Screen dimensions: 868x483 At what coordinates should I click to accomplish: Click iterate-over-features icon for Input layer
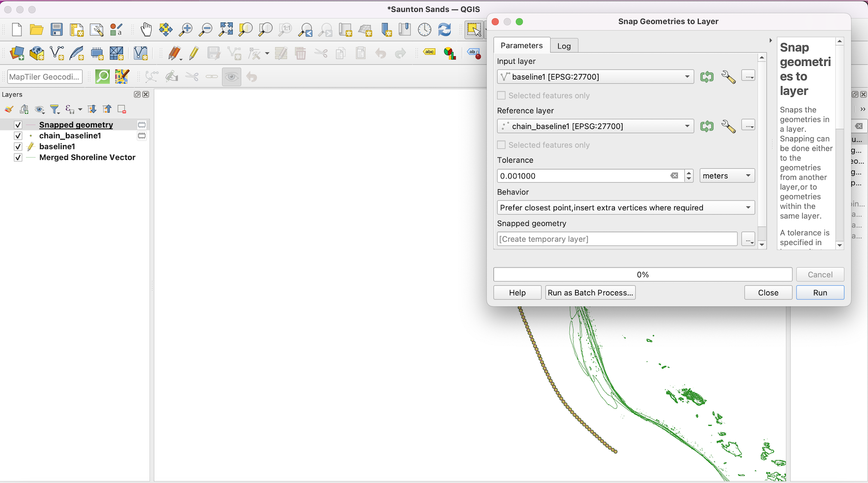pos(707,77)
